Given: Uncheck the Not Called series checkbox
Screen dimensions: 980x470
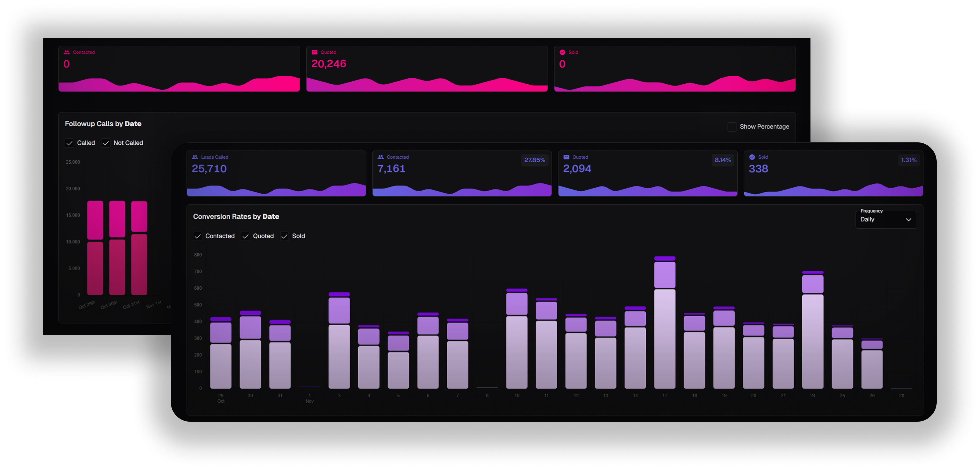Looking at the screenshot, I should coord(106,143).
